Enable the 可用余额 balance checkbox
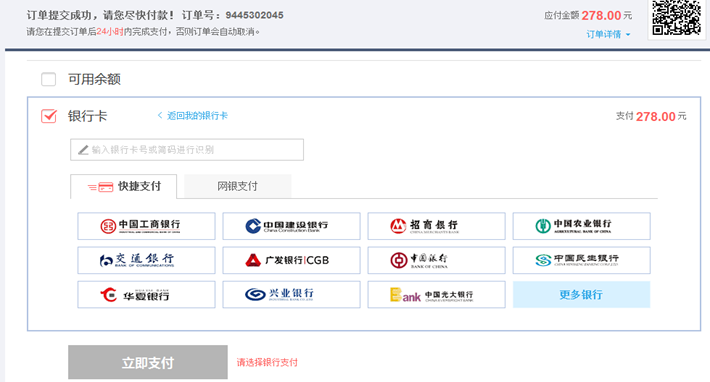This screenshot has width=710, height=382. pyautogui.click(x=48, y=79)
